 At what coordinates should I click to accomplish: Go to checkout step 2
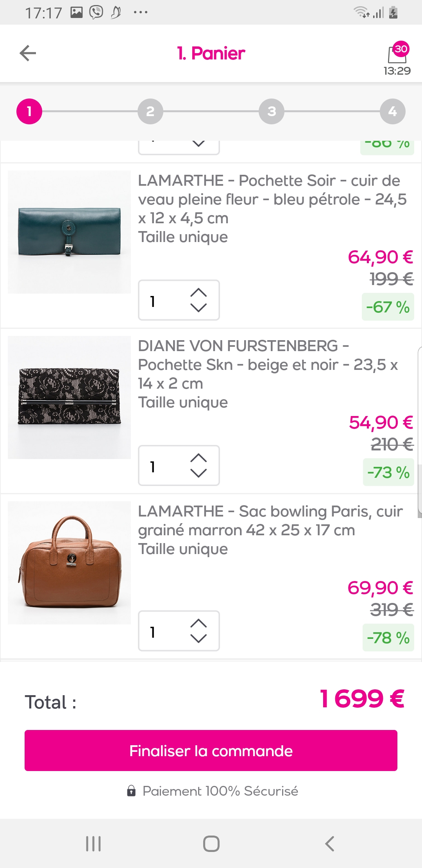tap(150, 111)
